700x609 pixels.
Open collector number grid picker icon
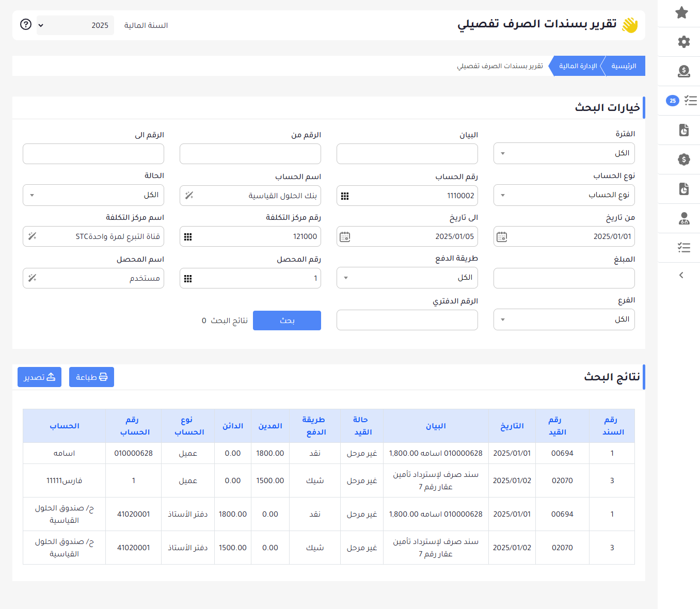coord(188,279)
